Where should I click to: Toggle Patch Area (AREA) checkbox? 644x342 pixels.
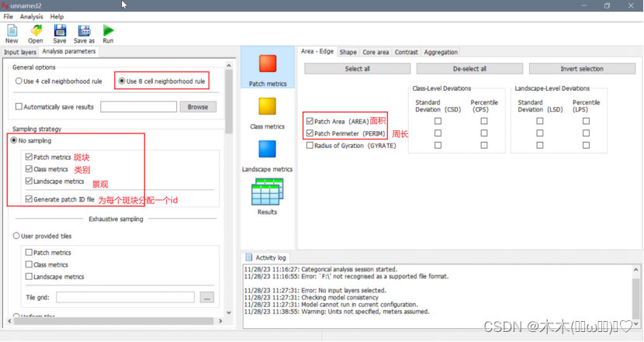[310, 121]
